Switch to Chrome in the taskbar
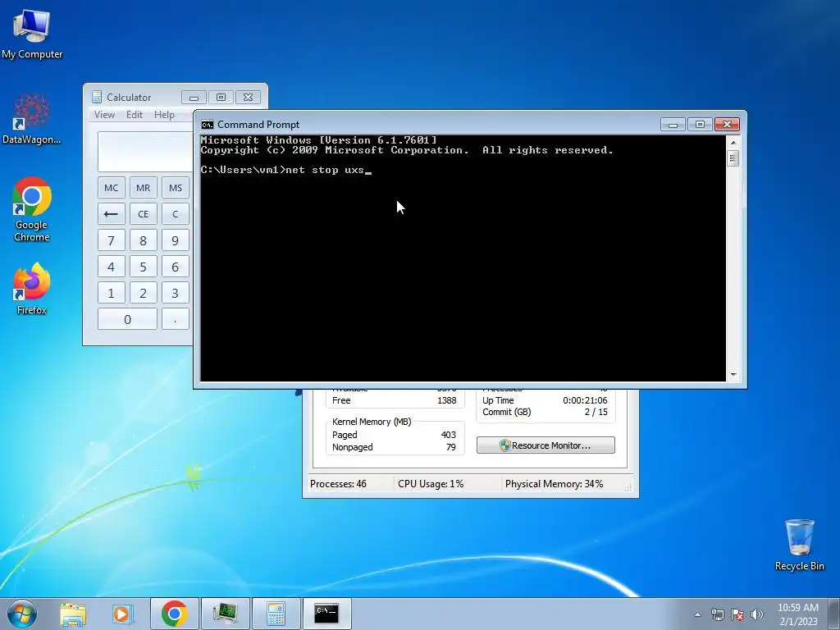The height and width of the screenshot is (630, 840). [174, 614]
